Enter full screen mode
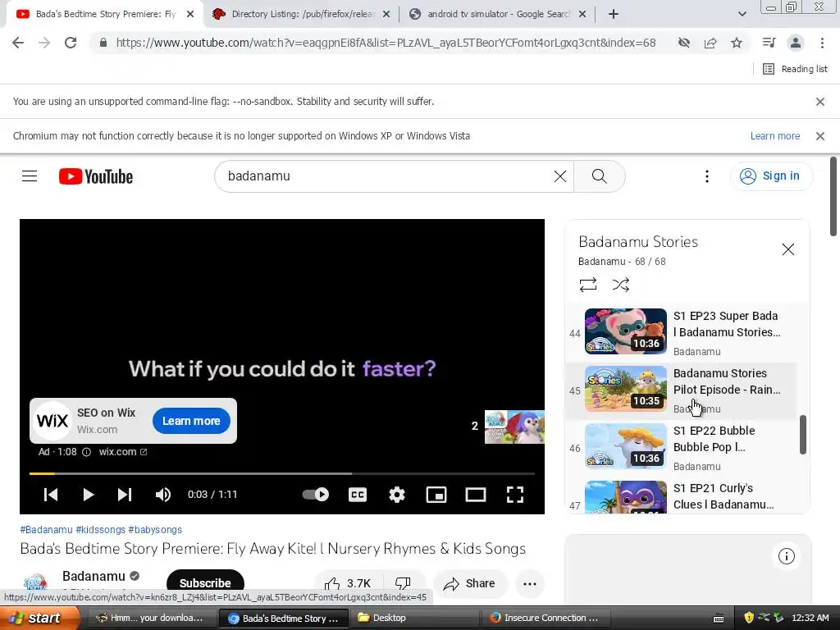840x630 pixels. [515, 495]
